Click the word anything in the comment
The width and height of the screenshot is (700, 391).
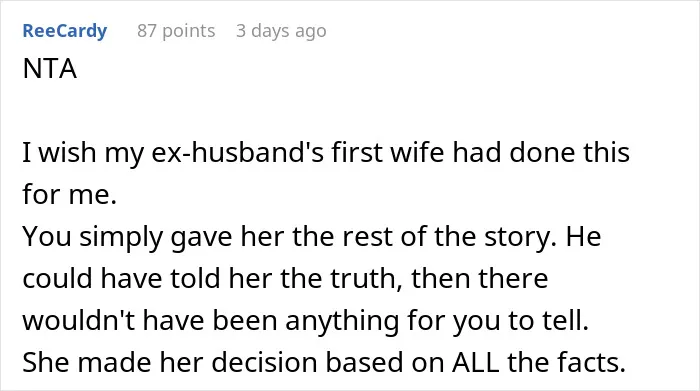tap(342, 321)
